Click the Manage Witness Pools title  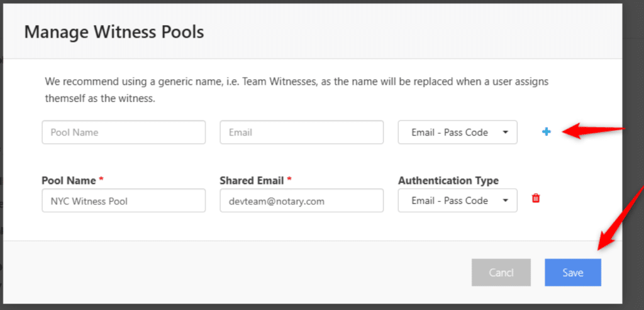[114, 32]
